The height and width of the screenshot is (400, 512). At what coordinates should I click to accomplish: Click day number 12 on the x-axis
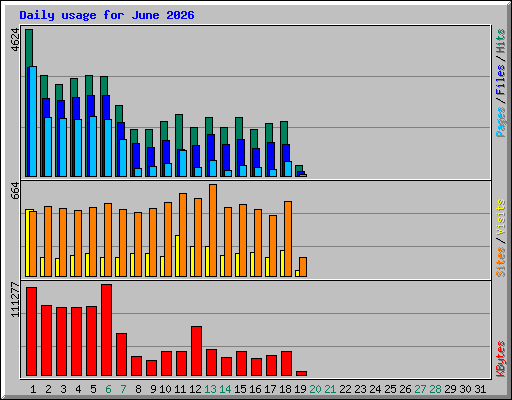point(195,389)
